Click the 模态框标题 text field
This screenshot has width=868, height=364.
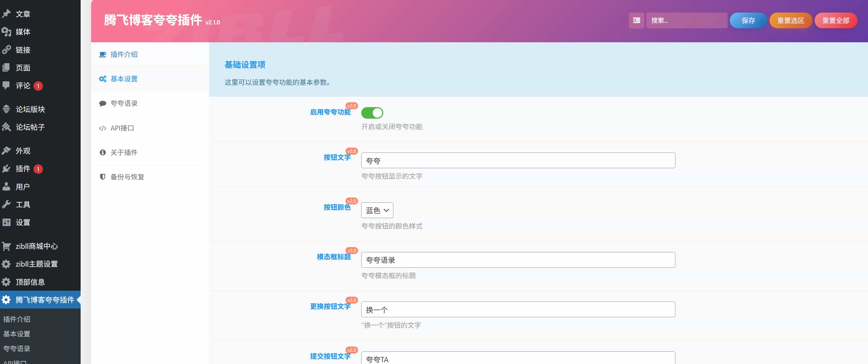point(518,260)
